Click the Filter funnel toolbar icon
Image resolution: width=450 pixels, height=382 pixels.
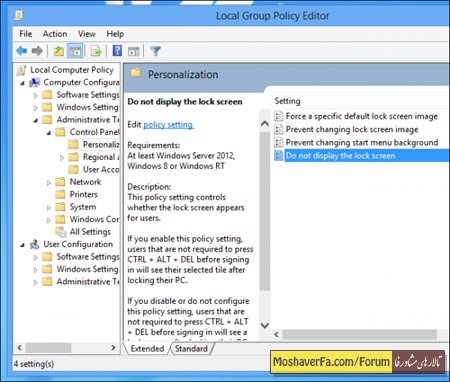click(x=155, y=51)
